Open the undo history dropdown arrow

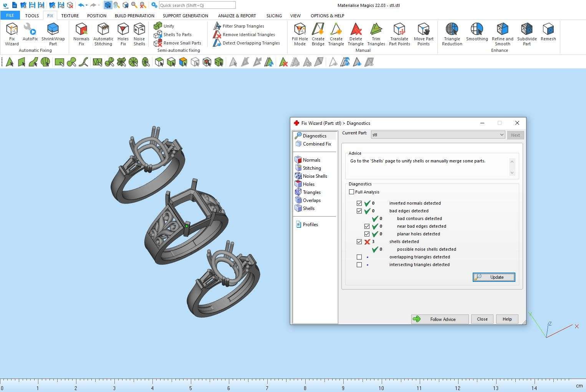point(87,5)
